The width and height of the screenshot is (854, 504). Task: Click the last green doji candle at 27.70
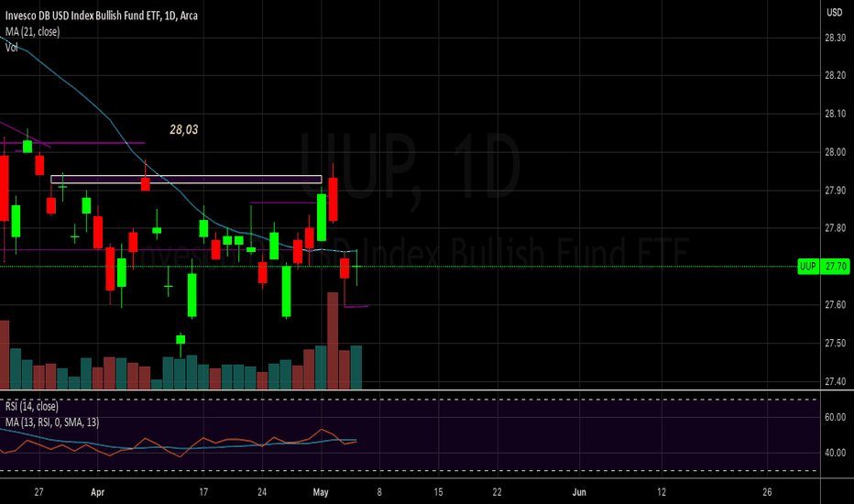pos(356,267)
